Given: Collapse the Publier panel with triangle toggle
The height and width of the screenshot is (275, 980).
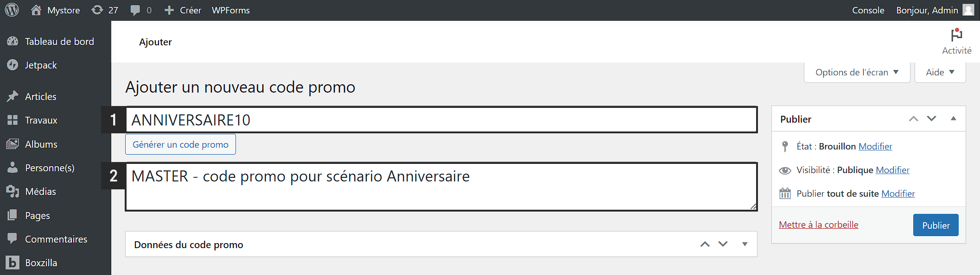Looking at the screenshot, I should (x=954, y=119).
